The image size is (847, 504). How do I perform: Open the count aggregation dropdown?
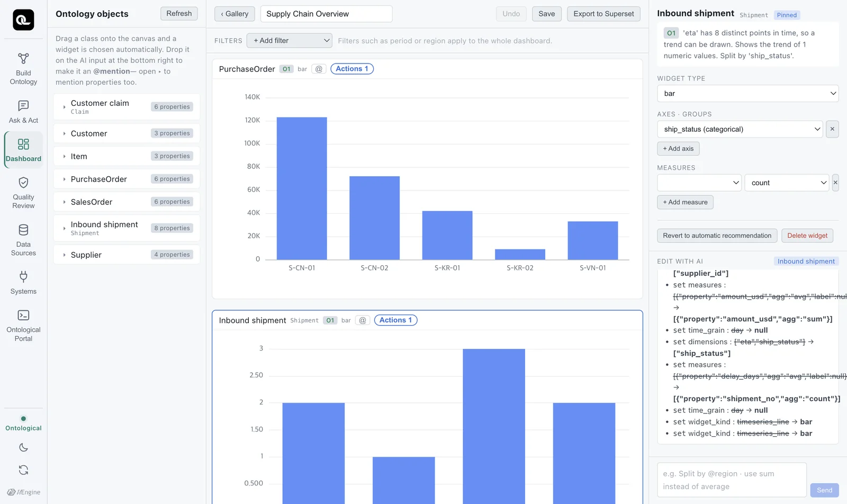point(787,183)
